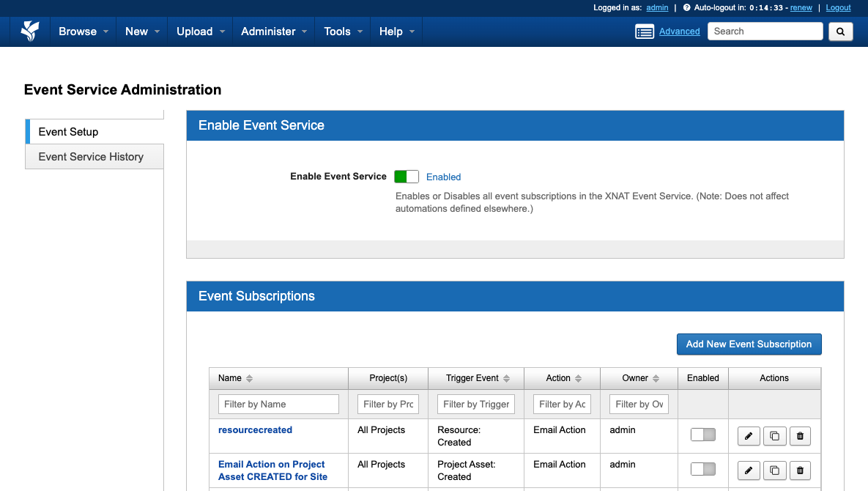Open the Tools menu
This screenshot has height=491, width=868.
tap(343, 32)
